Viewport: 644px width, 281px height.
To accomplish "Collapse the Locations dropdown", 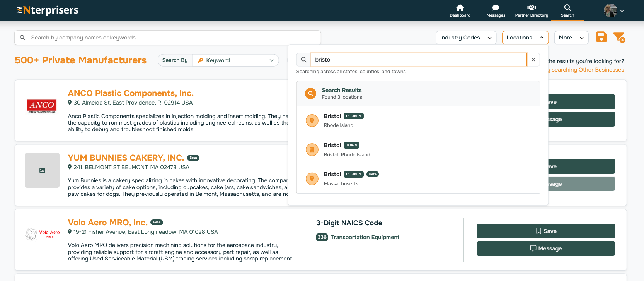I will 525,38.
